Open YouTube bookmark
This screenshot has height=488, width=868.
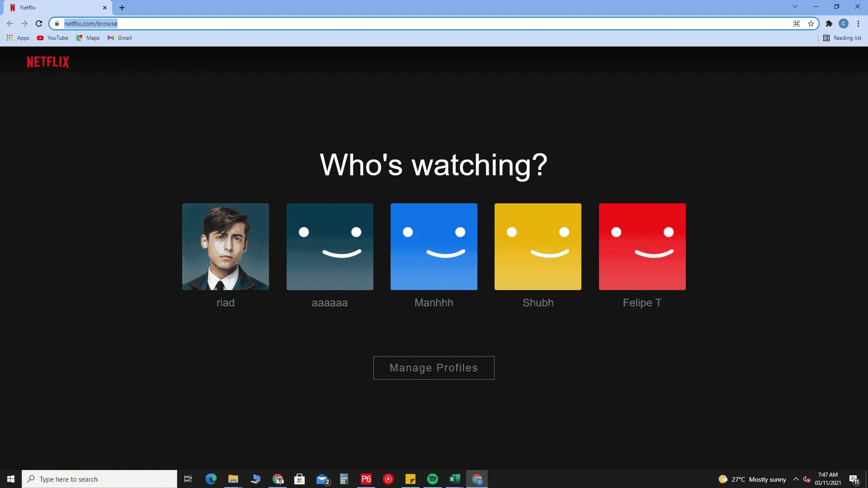pos(52,38)
